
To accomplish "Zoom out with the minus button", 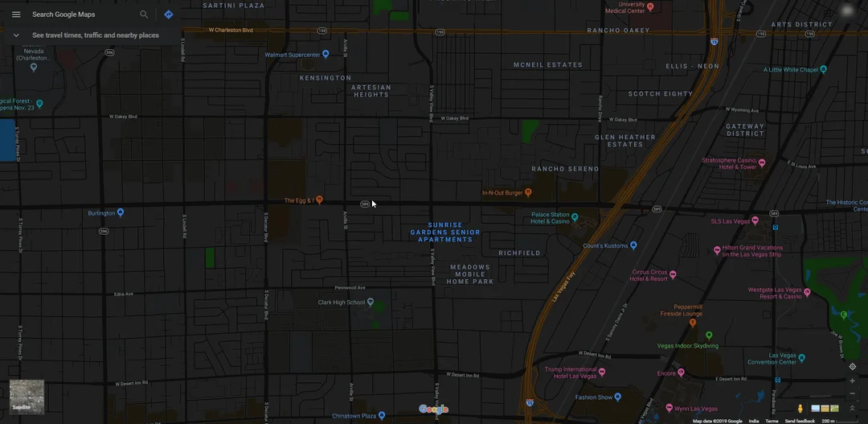I will (853, 393).
